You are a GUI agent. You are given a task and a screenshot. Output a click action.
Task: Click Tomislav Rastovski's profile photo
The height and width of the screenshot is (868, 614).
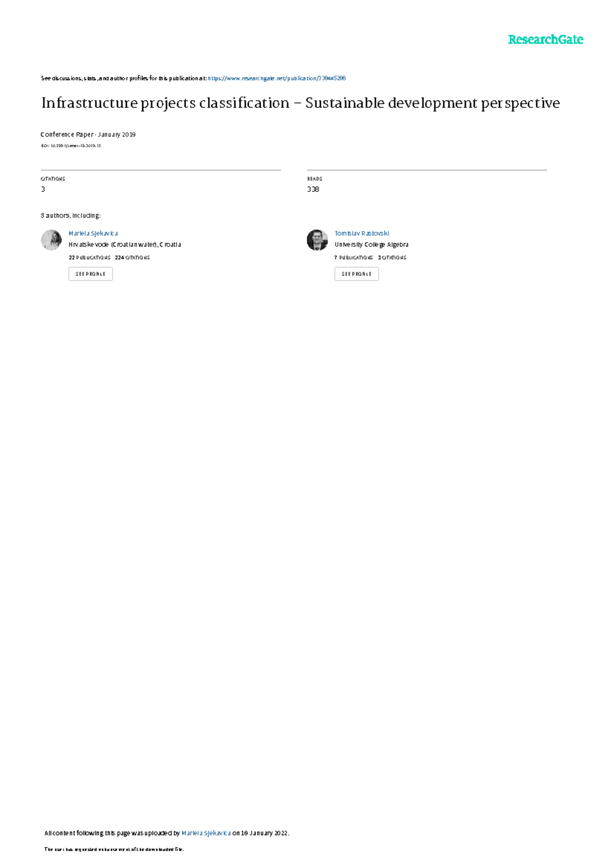[317, 240]
